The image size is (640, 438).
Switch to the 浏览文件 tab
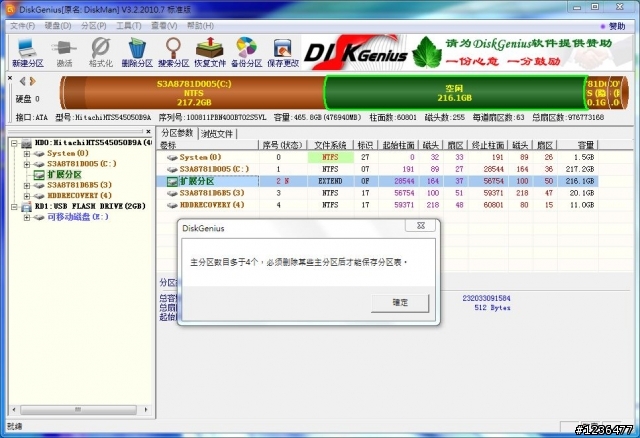(217, 134)
